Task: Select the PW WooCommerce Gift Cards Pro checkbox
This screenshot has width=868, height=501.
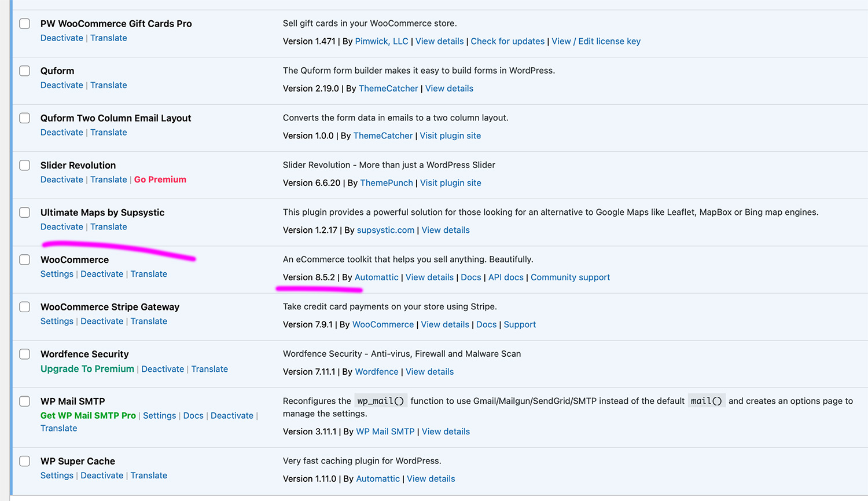Action: (x=25, y=24)
